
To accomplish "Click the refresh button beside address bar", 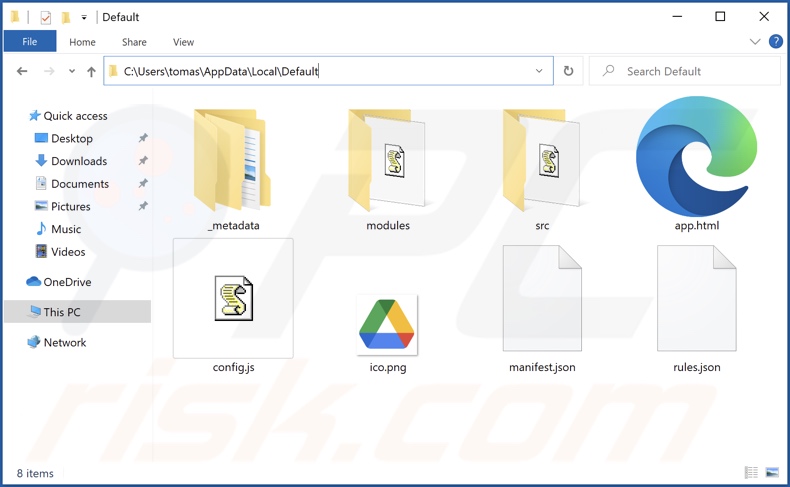I will [x=568, y=71].
